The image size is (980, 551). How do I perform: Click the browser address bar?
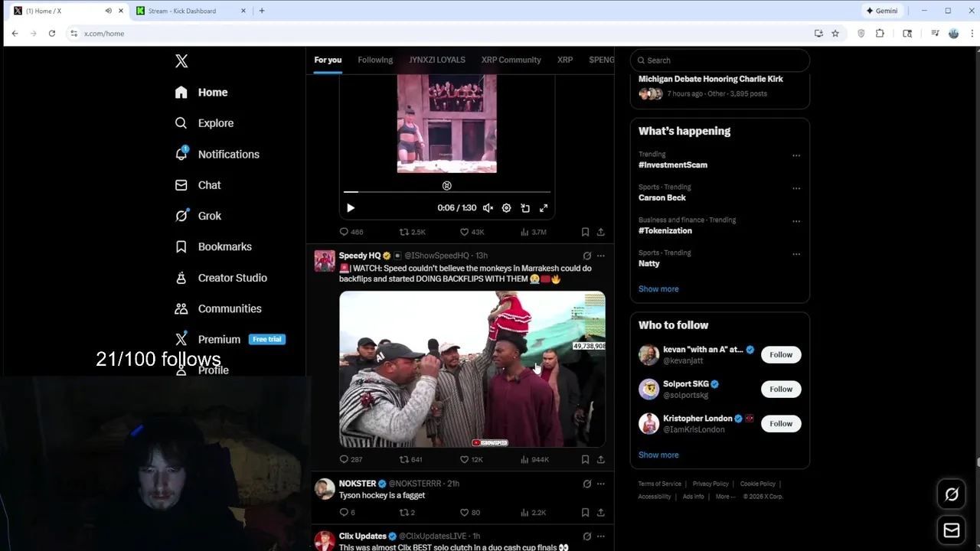click(x=444, y=34)
